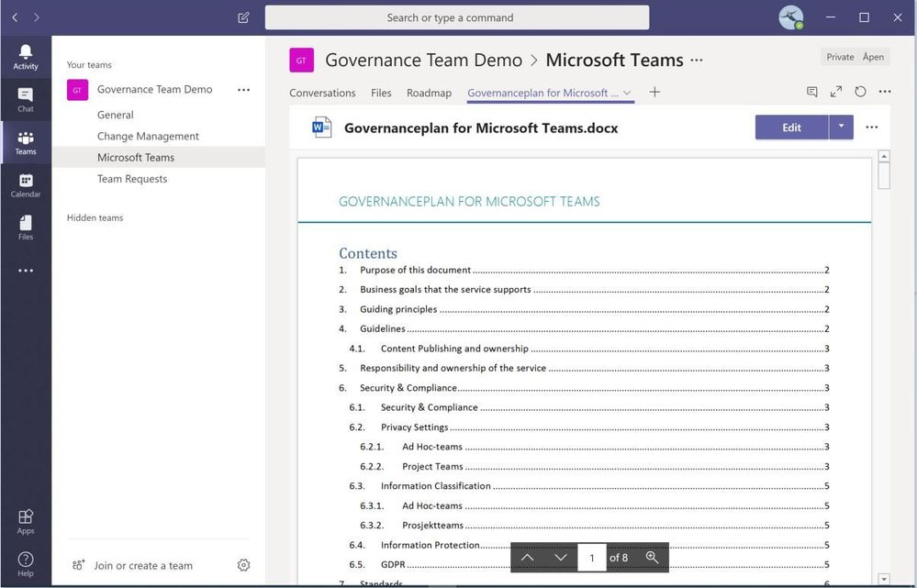
Task: Open the Chat icon in sidebar
Action: pos(25,99)
